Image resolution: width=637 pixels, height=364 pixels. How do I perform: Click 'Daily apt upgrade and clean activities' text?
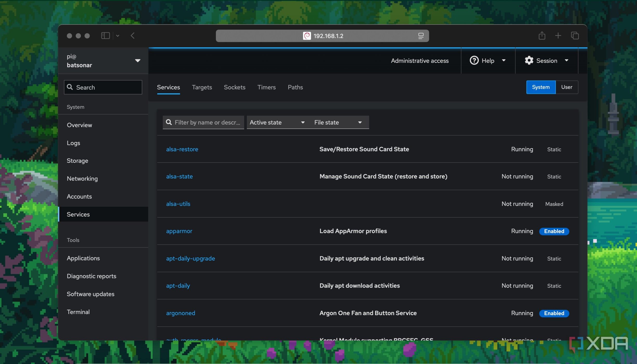pyautogui.click(x=372, y=258)
